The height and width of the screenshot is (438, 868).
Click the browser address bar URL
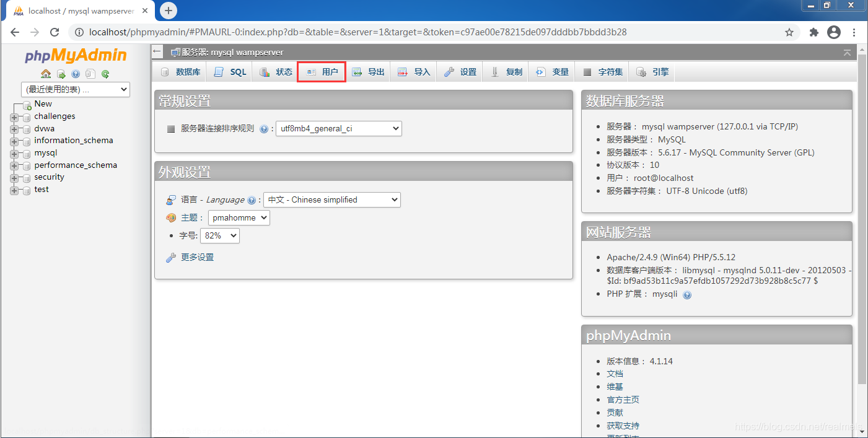(358, 32)
